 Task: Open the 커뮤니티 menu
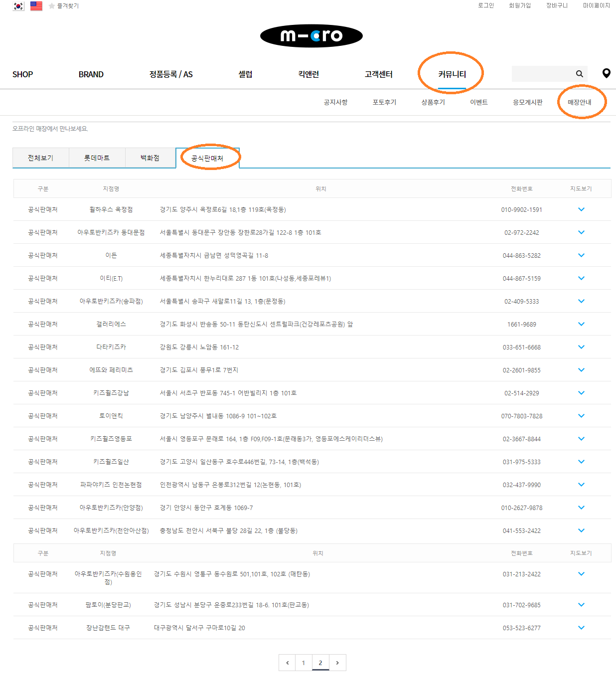[452, 74]
